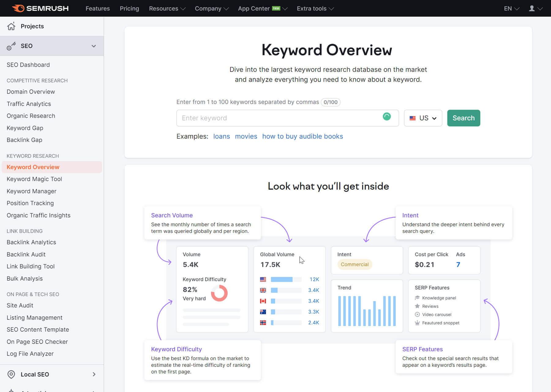This screenshot has height=392, width=551.
Task: Open the Extra tools dropdown
Action: coord(315,8)
